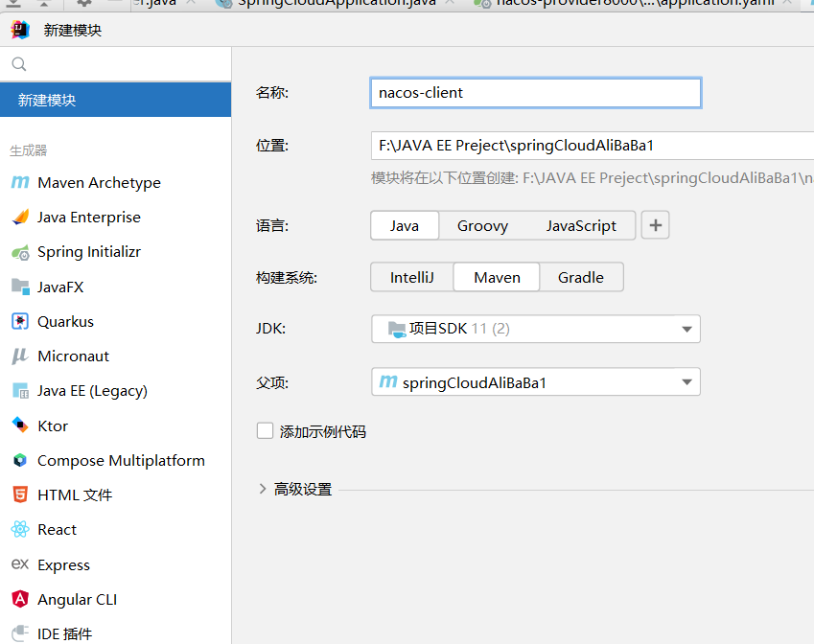Image resolution: width=814 pixels, height=644 pixels.
Task: Select IntelliJ build system
Action: tap(412, 278)
